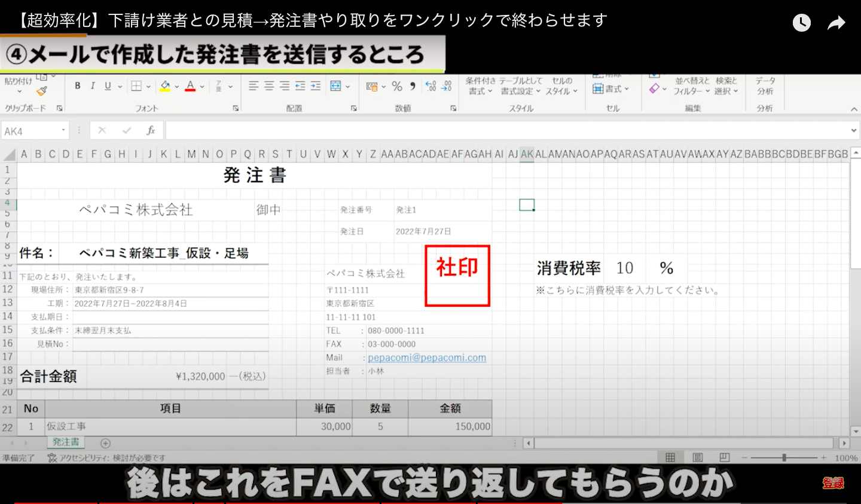Center-align text horizontally
Image resolution: width=861 pixels, height=504 pixels.
269,86
